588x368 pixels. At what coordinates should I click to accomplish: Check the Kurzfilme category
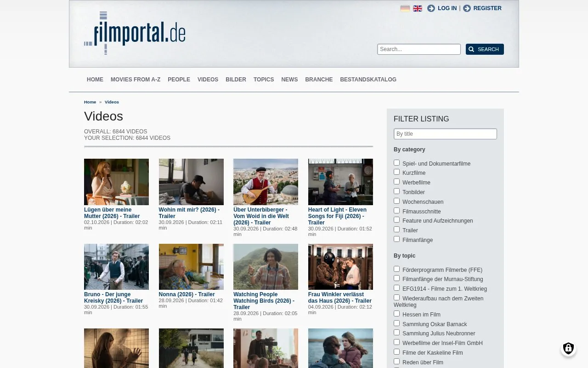tap(396, 172)
